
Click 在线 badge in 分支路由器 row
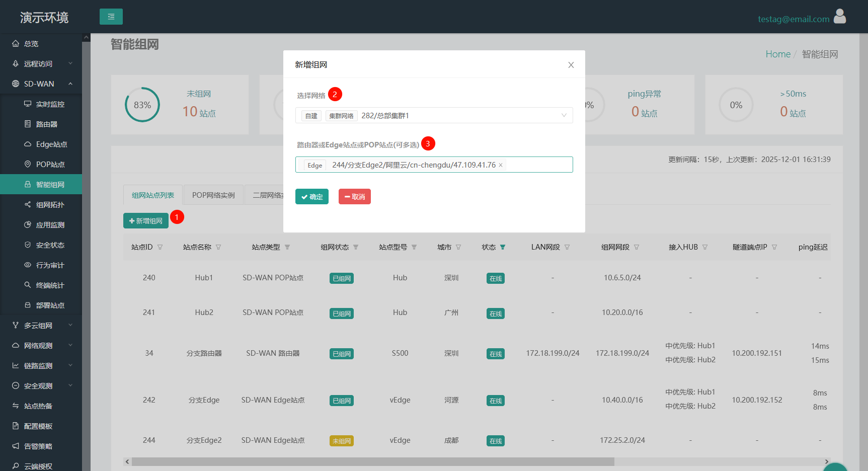point(496,354)
